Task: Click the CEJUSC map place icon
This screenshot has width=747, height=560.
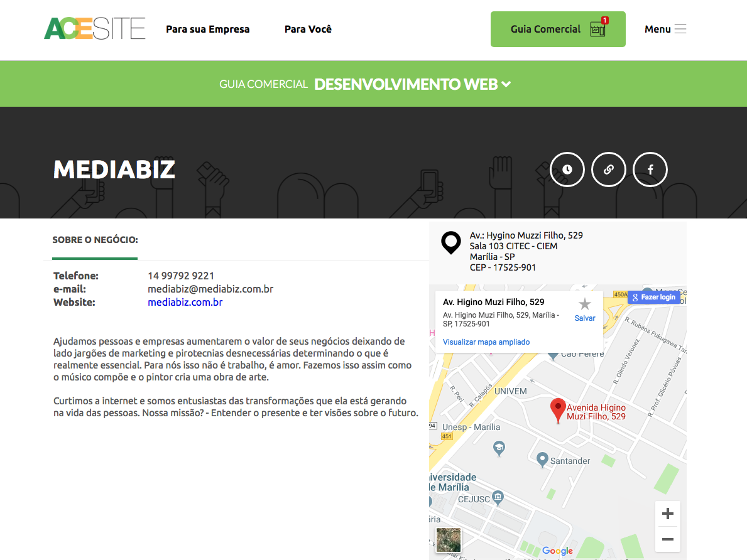Action: [x=498, y=498]
